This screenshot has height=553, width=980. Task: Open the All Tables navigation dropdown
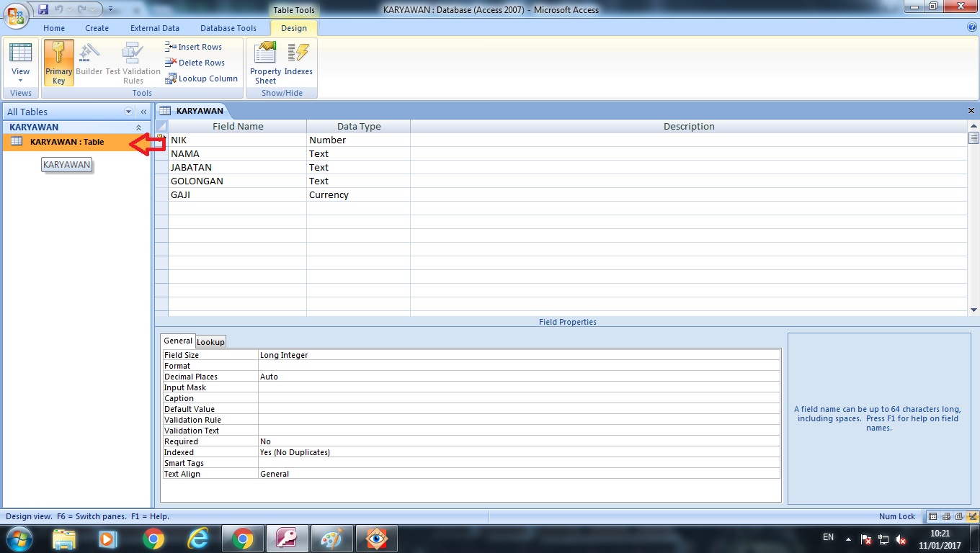click(x=129, y=112)
